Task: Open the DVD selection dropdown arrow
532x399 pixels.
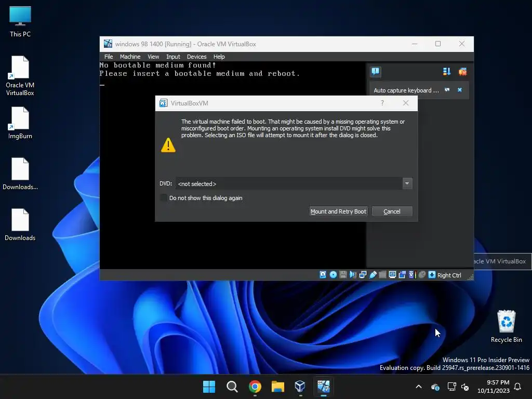Action: tap(407, 183)
